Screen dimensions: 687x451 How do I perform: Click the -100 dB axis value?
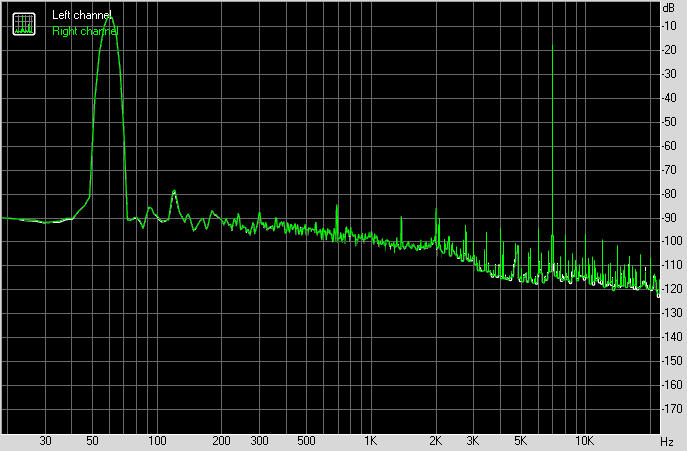(x=672, y=241)
